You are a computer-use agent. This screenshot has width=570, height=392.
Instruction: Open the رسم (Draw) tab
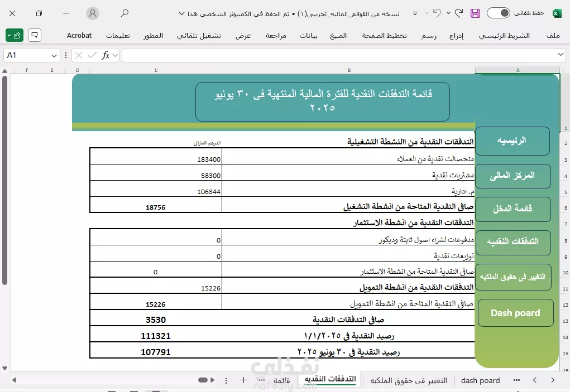tap(429, 36)
